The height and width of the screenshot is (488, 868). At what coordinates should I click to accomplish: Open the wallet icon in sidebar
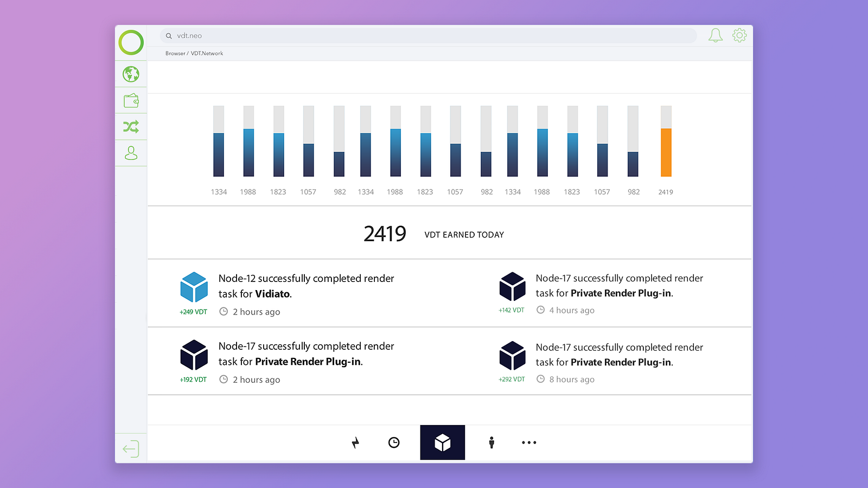click(x=131, y=100)
